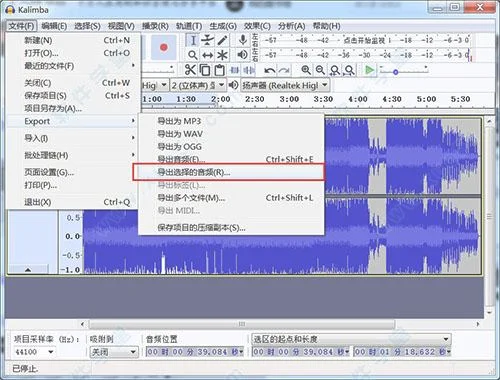Expand the 最近的文件(F) submenu
The width and height of the screenshot is (500, 380).
(73, 66)
